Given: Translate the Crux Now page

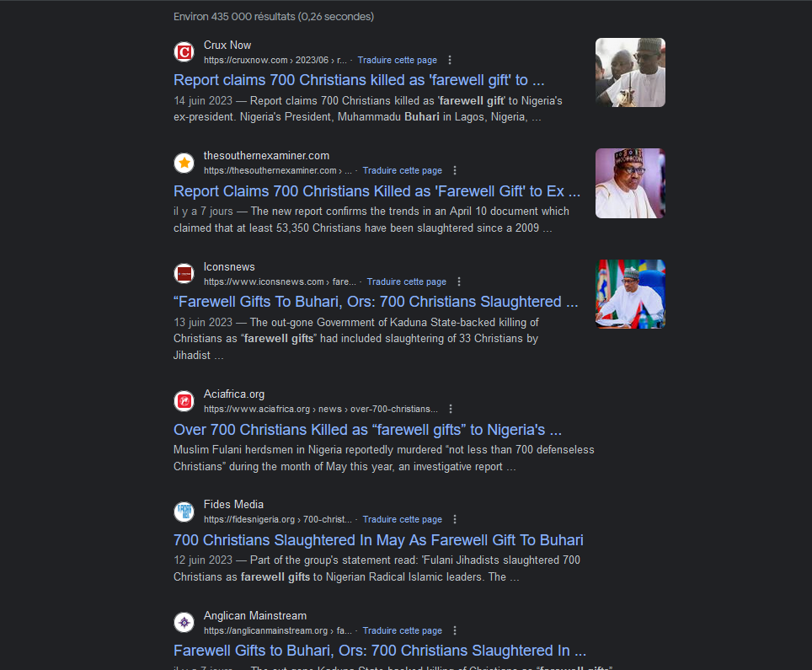Looking at the screenshot, I should point(398,60).
